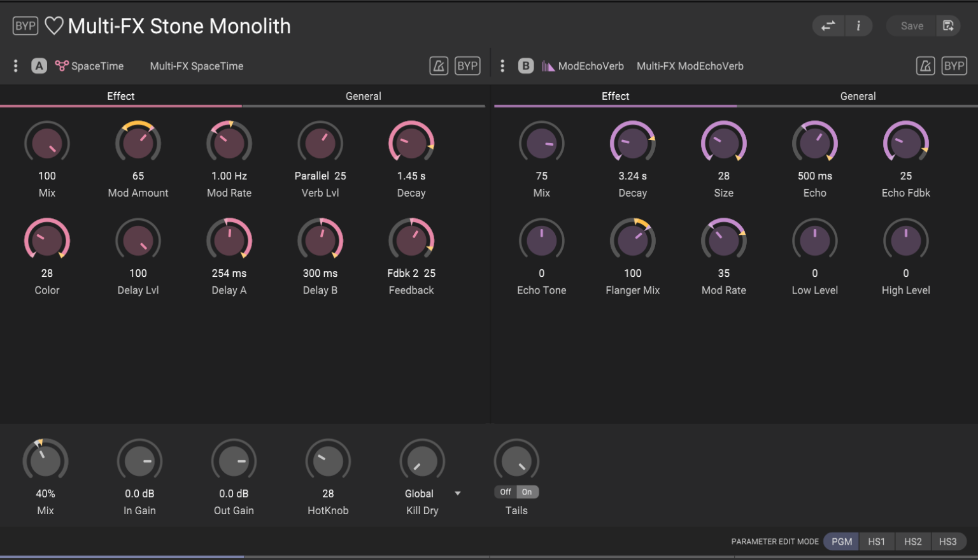The height and width of the screenshot is (560, 978).
Task: Click the Global Kill Dry value
Action: (x=419, y=494)
